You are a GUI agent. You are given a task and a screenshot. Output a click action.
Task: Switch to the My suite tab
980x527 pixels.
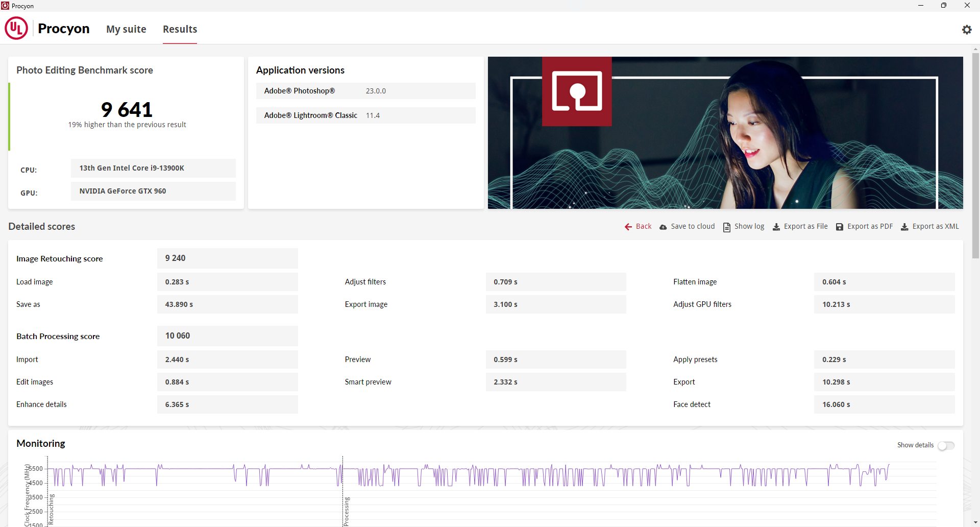(x=126, y=29)
